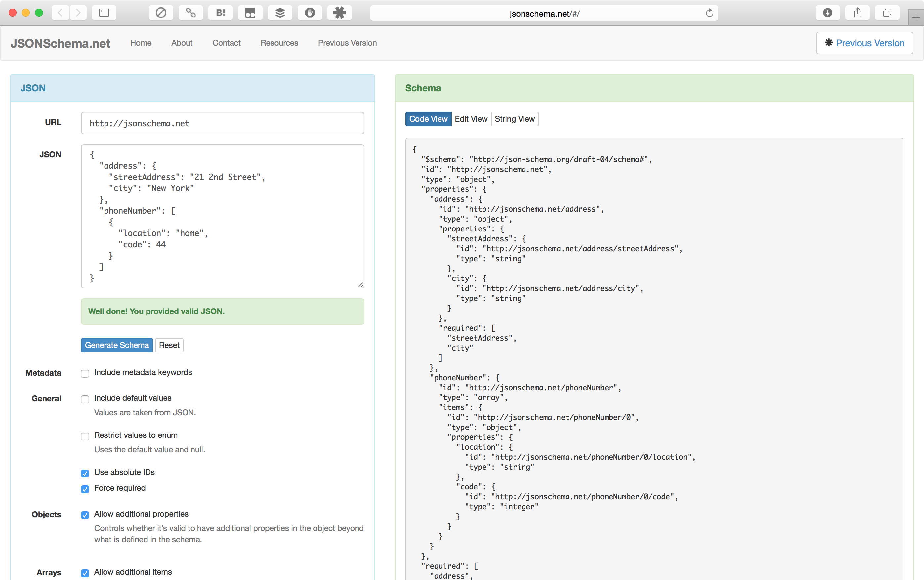This screenshot has height=580, width=924.
Task: Click the Generate Schema button
Action: coord(117,345)
